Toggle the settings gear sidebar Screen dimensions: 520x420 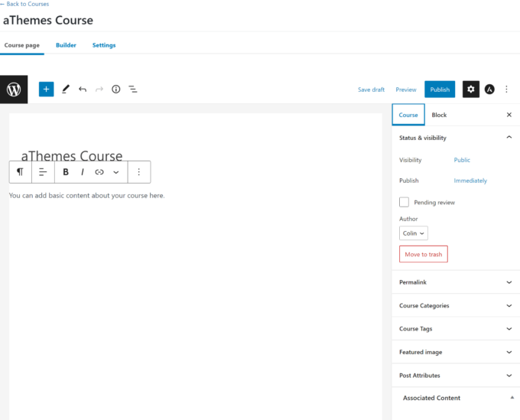pos(471,90)
